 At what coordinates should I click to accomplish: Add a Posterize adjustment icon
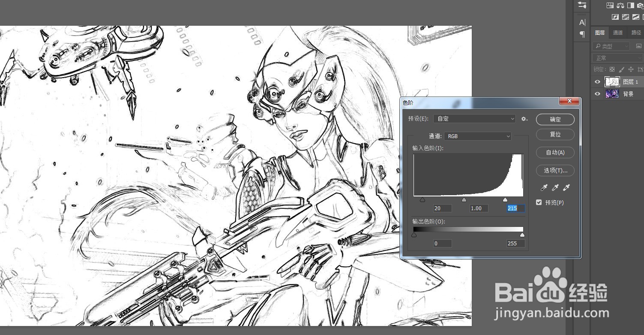coord(626,17)
